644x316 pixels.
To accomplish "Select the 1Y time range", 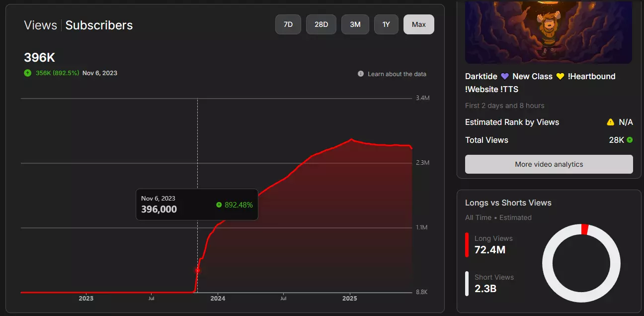I will [386, 24].
